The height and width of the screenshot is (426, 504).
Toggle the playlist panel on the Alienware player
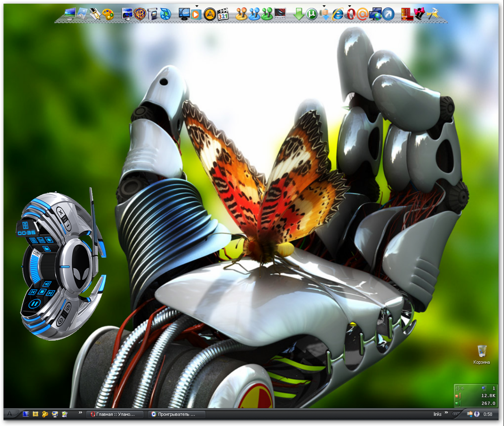click(33, 240)
